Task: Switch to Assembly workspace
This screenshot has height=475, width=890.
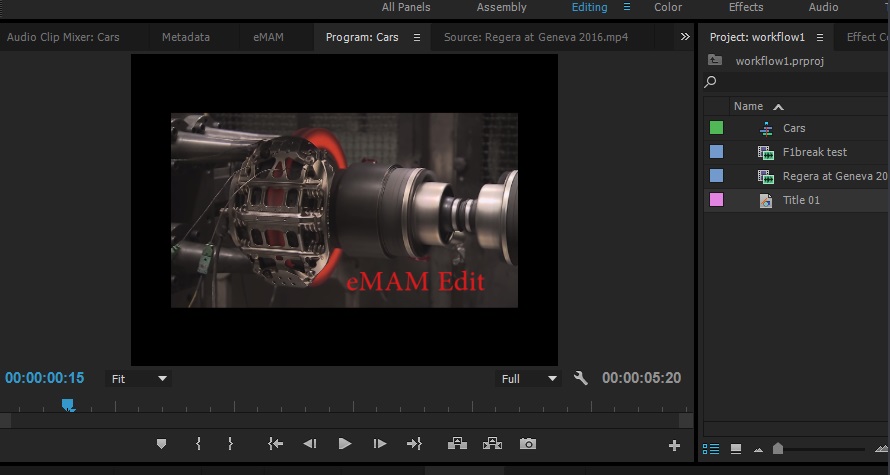Action: [501, 7]
